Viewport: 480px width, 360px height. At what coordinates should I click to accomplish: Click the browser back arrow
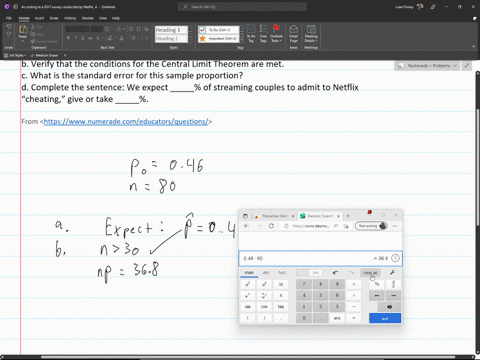tap(247, 226)
